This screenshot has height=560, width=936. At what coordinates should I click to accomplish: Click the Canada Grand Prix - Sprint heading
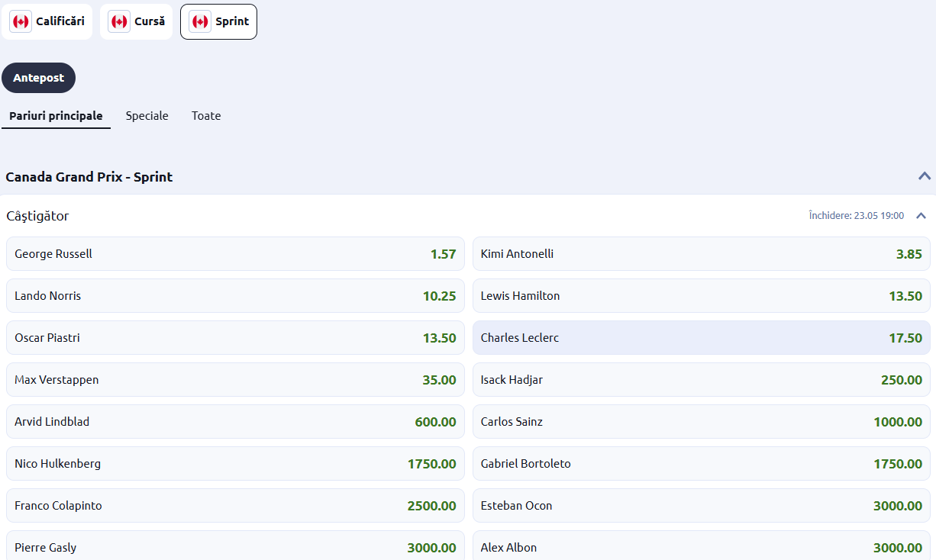pyautogui.click(x=89, y=177)
